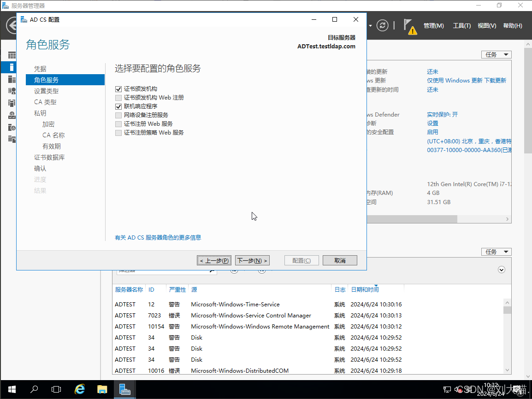Click the refresh icon in Server Manager header
Image resolution: width=532 pixels, height=399 pixels.
[x=382, y=25]
